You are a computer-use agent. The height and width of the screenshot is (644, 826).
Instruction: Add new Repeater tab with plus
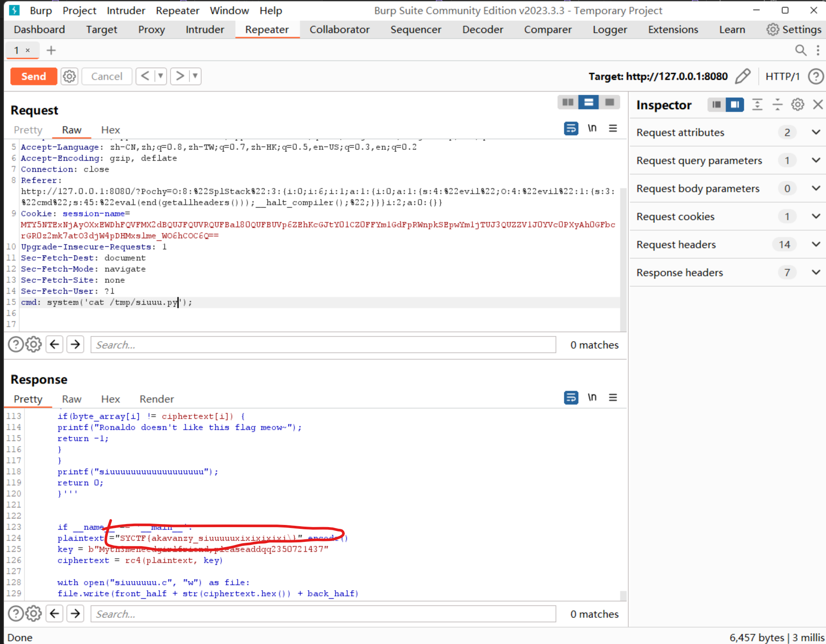click(51, 50)
